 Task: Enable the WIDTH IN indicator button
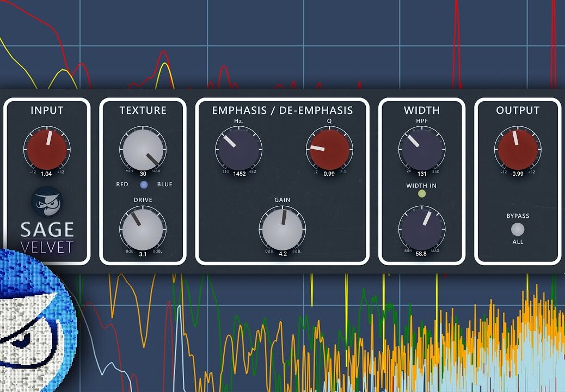tap(421, 193)
